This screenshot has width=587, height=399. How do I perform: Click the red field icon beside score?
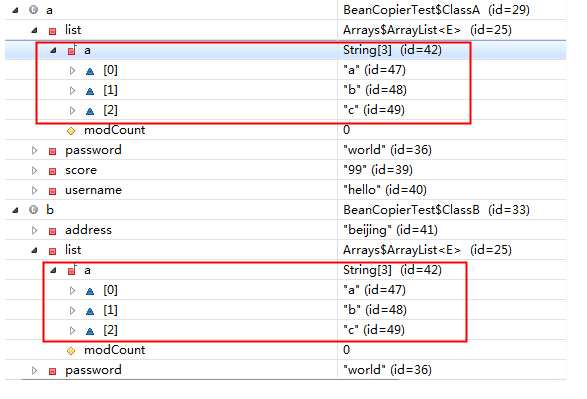[52, 171]
